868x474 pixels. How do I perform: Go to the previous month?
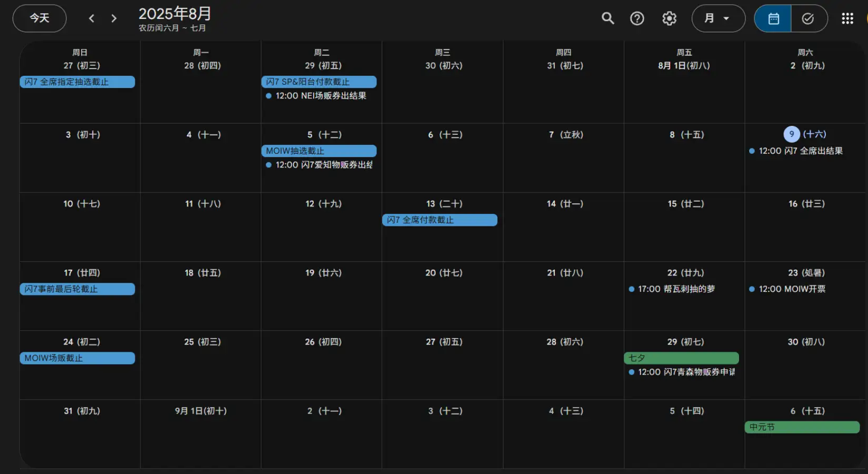[92, 18]
